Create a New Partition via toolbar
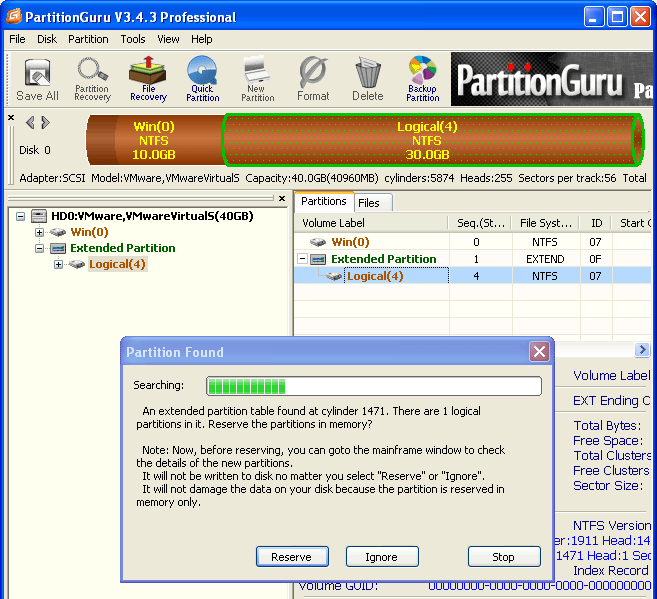 click(257, 80)
